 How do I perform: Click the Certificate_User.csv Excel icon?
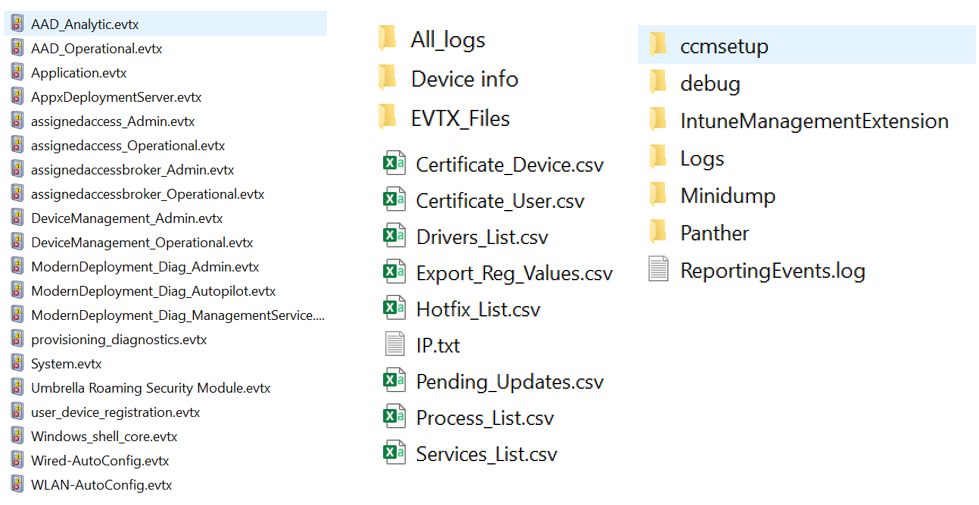[394, 200]
